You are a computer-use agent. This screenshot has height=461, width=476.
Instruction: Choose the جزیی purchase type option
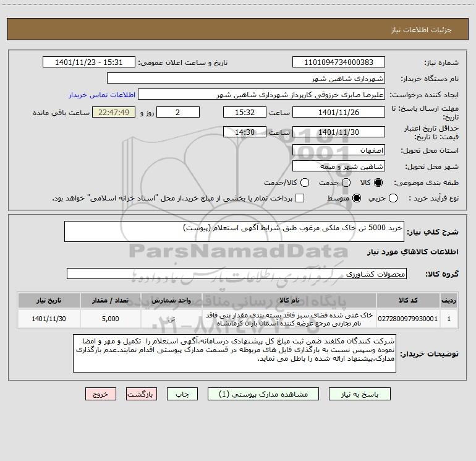393,198
